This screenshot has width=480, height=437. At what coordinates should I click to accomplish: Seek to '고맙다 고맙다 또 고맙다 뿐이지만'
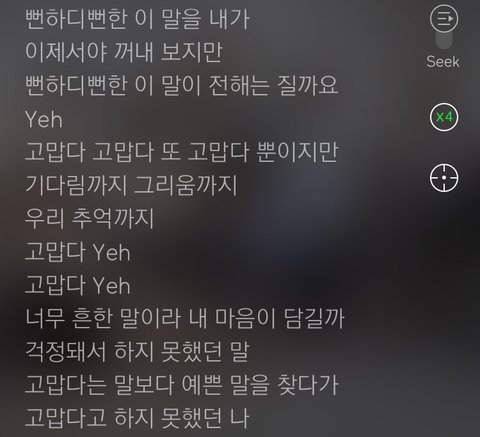[x=182, y=152]
